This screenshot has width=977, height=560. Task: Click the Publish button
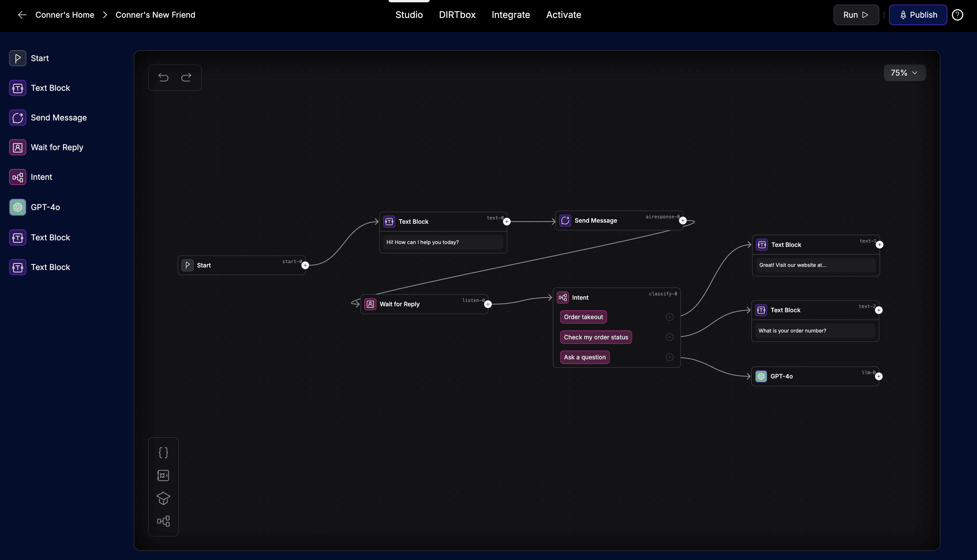coord(918,15)
